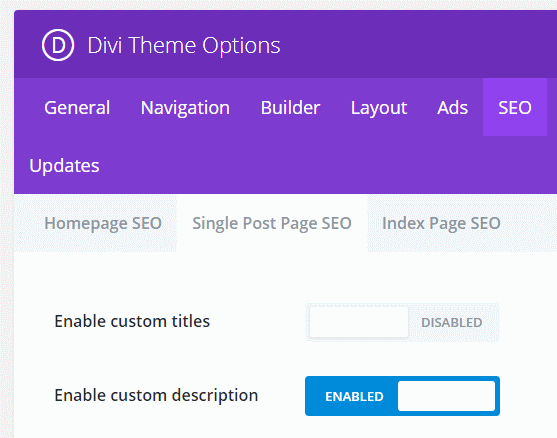The image size is (557, 438).
Task: Select the Ads tab
Action: tap(452, 108)
